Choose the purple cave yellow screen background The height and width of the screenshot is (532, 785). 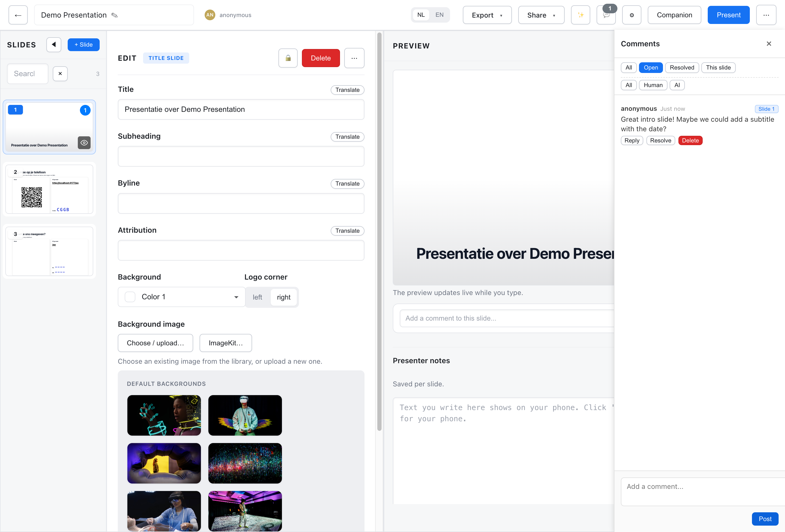pyautogui.click(x=164, y=464)
